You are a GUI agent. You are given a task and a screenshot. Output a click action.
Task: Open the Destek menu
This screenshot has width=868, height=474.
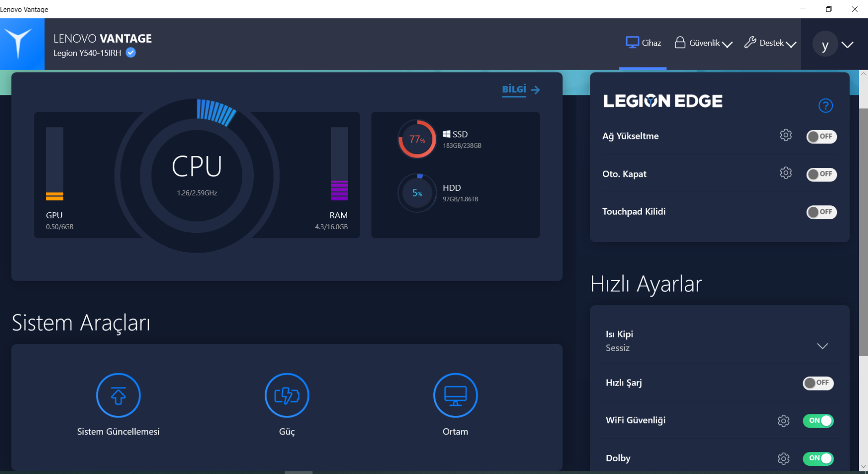click(x=770, y=43)
